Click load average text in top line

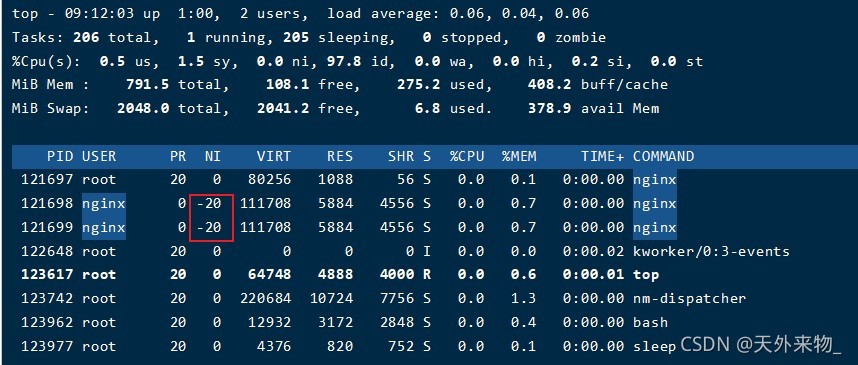(x=458, y=14)
